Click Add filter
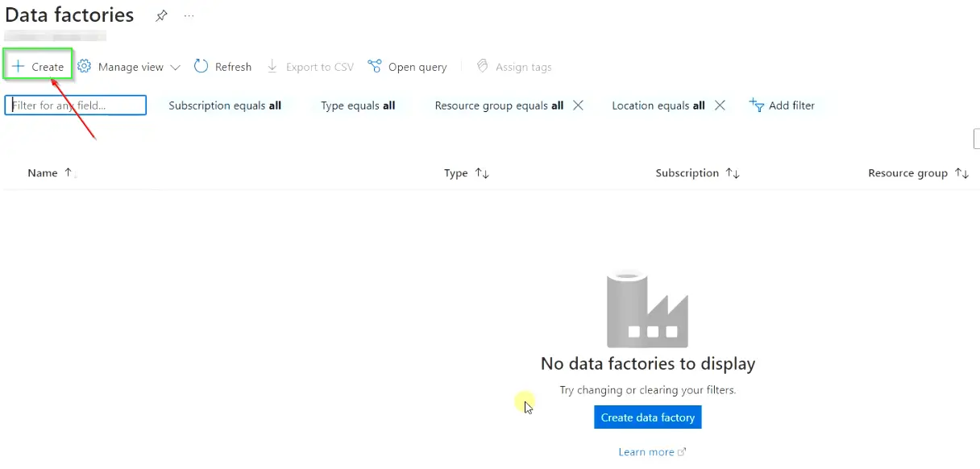 [782, 106]
